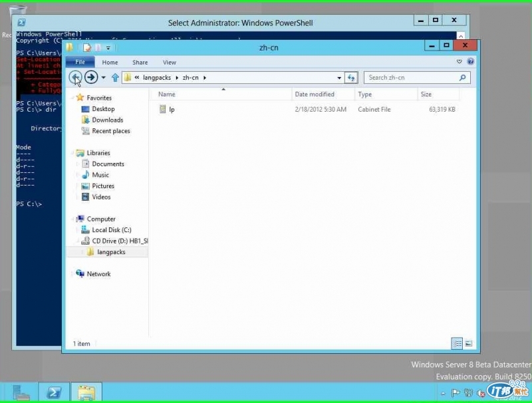Open the View ribbon tab
This screenshot has height=403, width=532.
170,63
